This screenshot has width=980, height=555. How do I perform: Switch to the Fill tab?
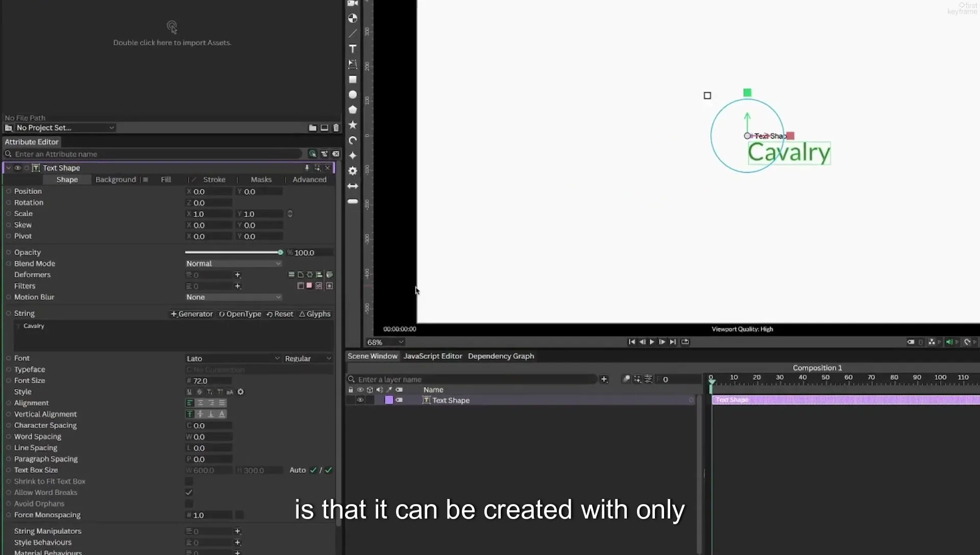166,180
